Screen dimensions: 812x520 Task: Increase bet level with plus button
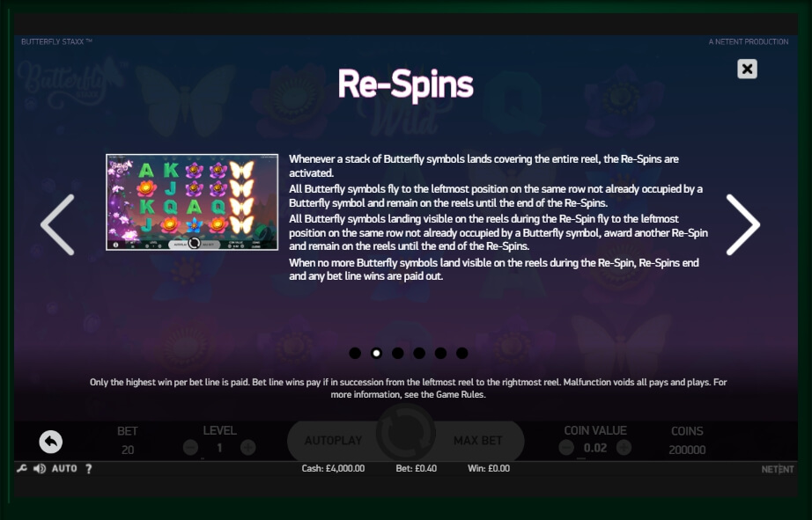(248, 448)
